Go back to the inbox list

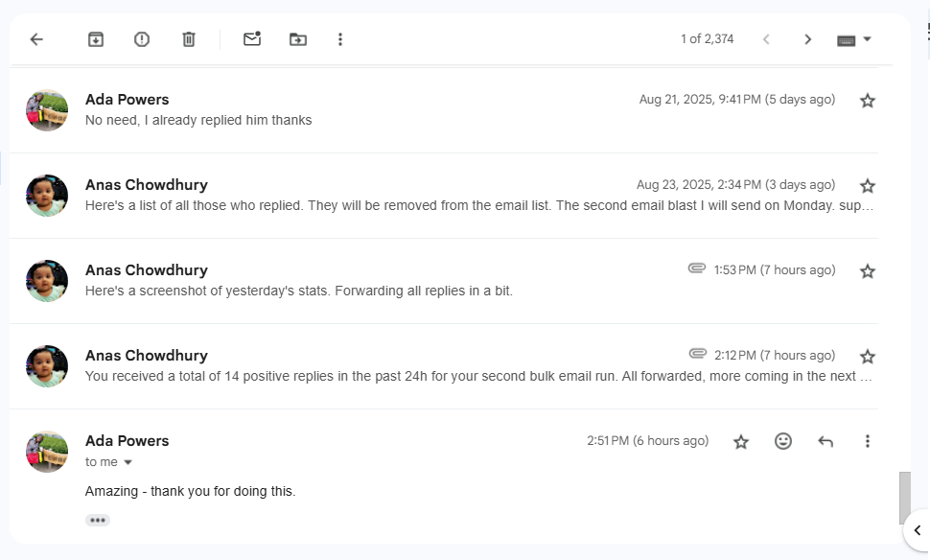coord(36,39)
